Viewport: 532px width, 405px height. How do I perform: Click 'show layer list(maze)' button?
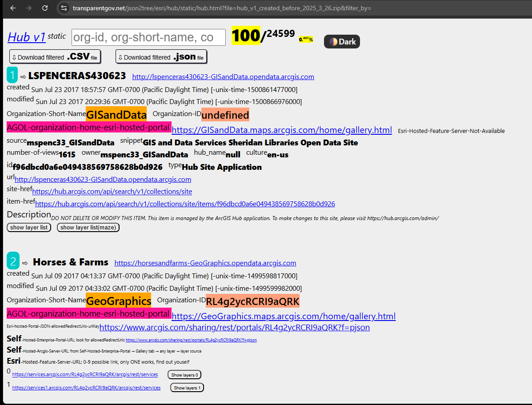point(88,228)
